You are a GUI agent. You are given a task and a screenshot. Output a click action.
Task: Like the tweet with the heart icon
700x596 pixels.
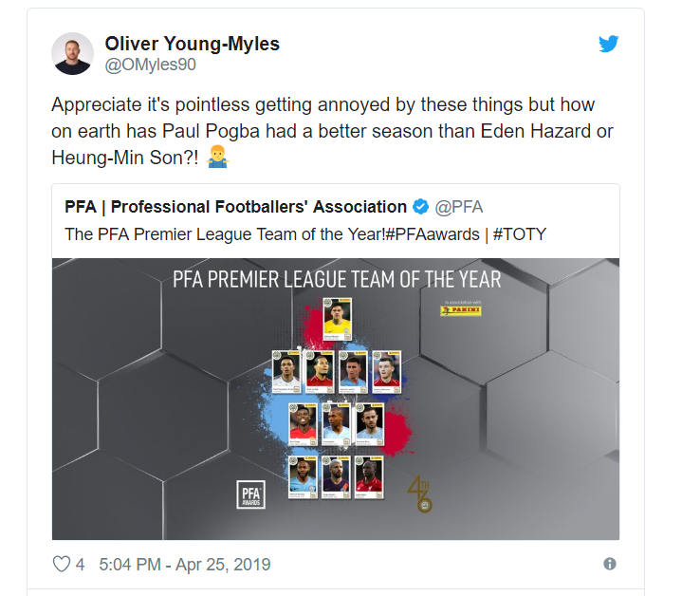pyautogui.click(x=61, y=565)
